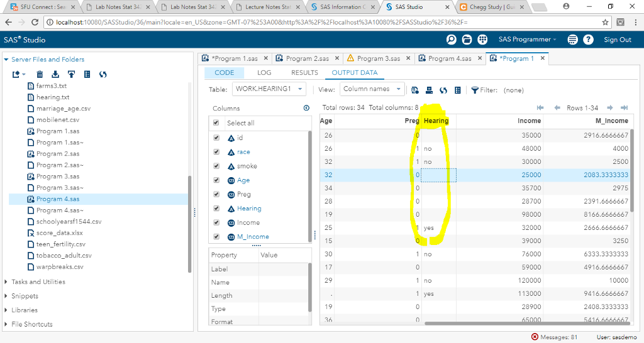Expand the Snippets section
This screenshot has height=343, width=644.
[6, 296]
